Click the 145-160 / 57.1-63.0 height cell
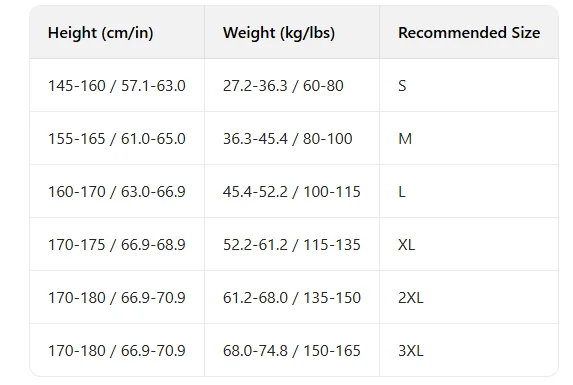The height and width of the screenshot is (385, 573). pos(117,85)
